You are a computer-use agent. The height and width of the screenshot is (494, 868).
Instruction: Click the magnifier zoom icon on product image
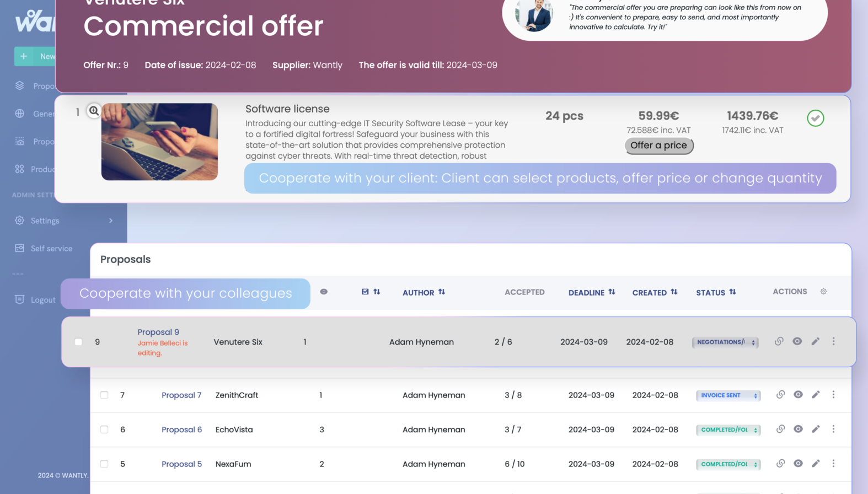94,111
